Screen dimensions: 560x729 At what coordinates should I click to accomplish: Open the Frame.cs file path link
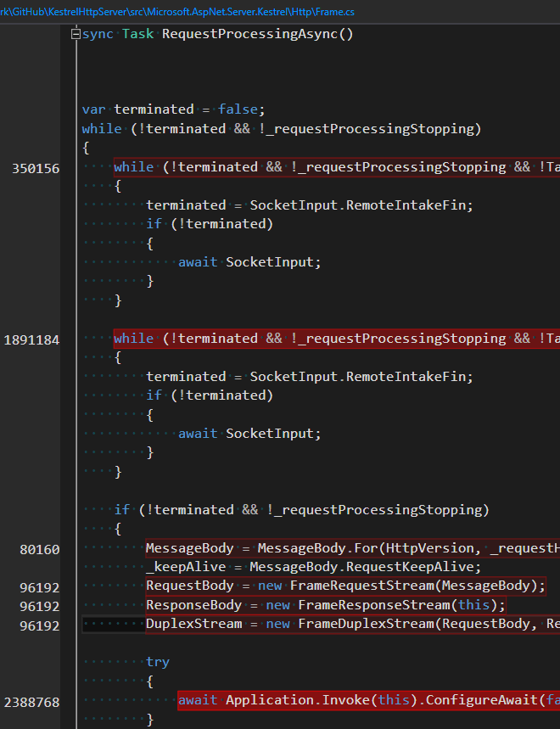tap(177, 12)
